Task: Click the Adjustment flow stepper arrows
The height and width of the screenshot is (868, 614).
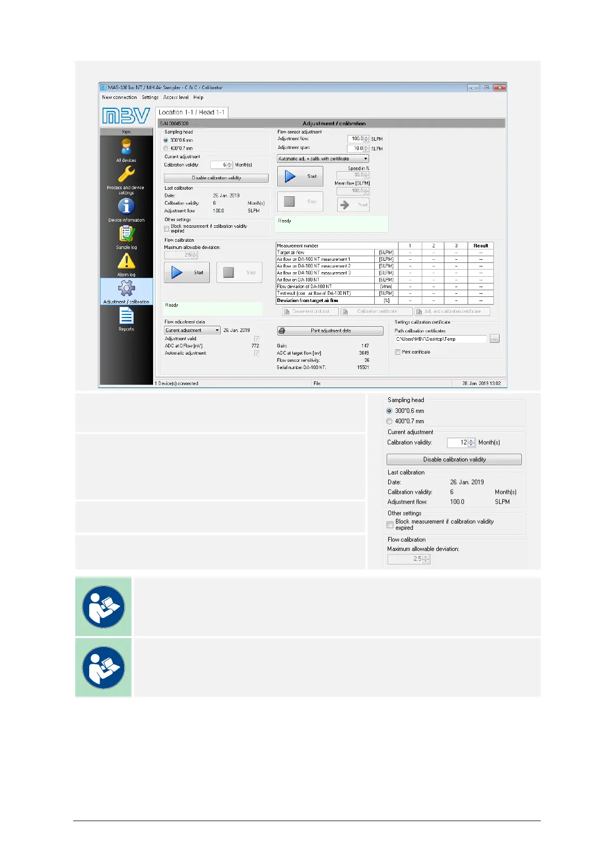Action: (367, 139)
